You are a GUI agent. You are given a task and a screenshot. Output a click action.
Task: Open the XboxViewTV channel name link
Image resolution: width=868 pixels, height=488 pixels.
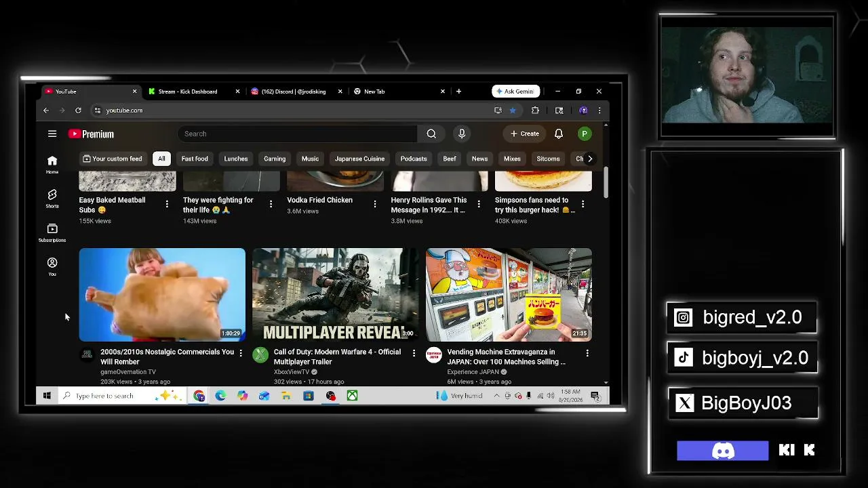(x=292, y=372)
